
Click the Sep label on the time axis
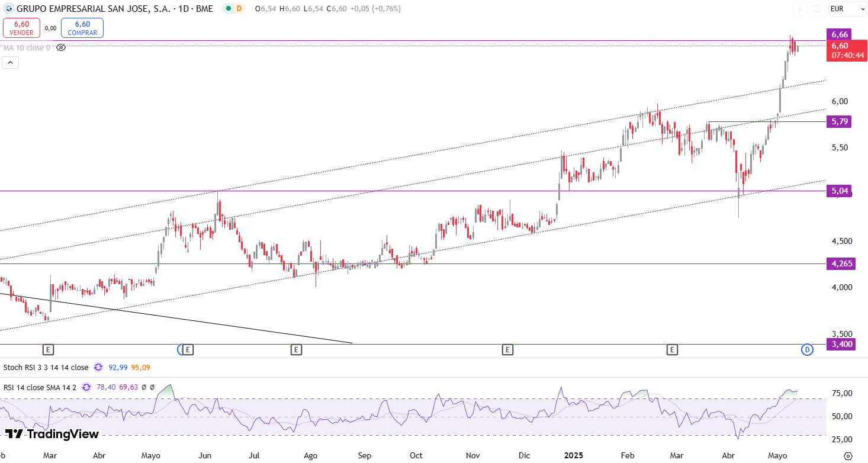pos(365,455)
